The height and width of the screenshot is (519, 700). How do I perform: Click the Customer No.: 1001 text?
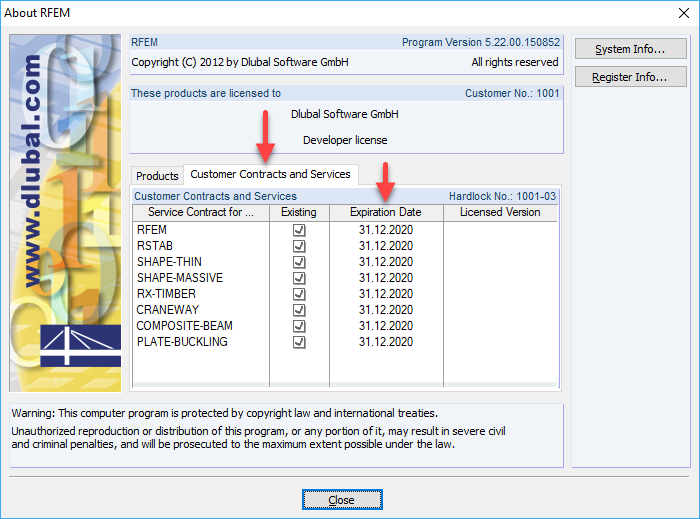click(512, 93)
